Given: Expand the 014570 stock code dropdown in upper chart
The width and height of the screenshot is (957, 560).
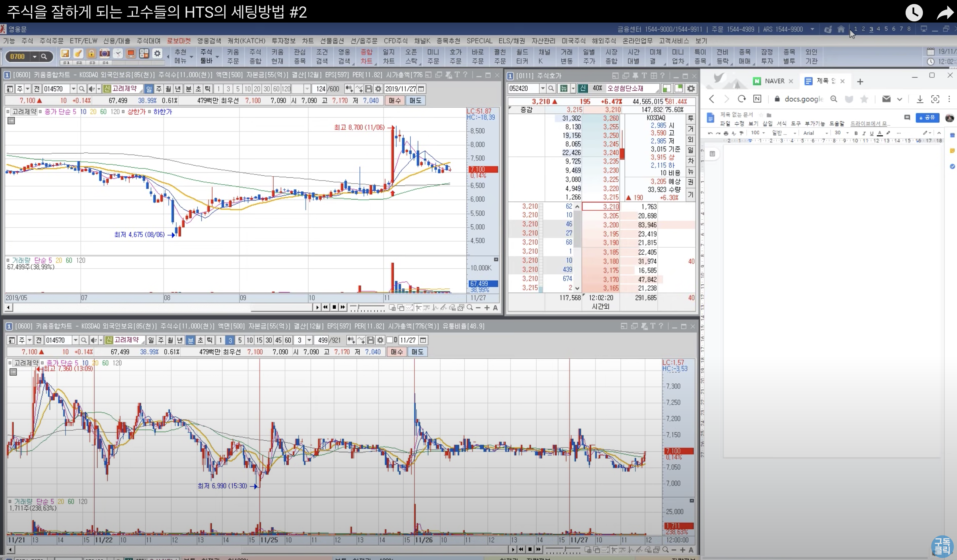Looking at the screenshot, I should tap(73, 89).
